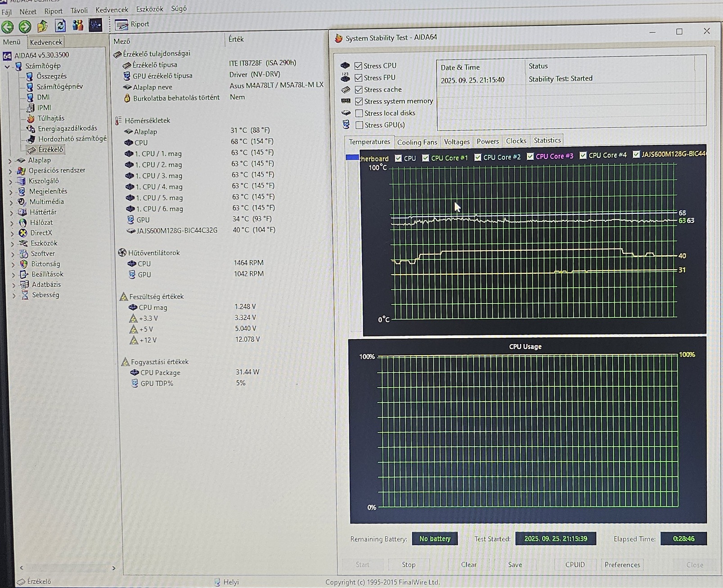Image resolution: width=723 pixels, height=588 pixels.
Task: Switch to the Cooling Fans tab
Action: pyautogui.click(x=417, y=142)
